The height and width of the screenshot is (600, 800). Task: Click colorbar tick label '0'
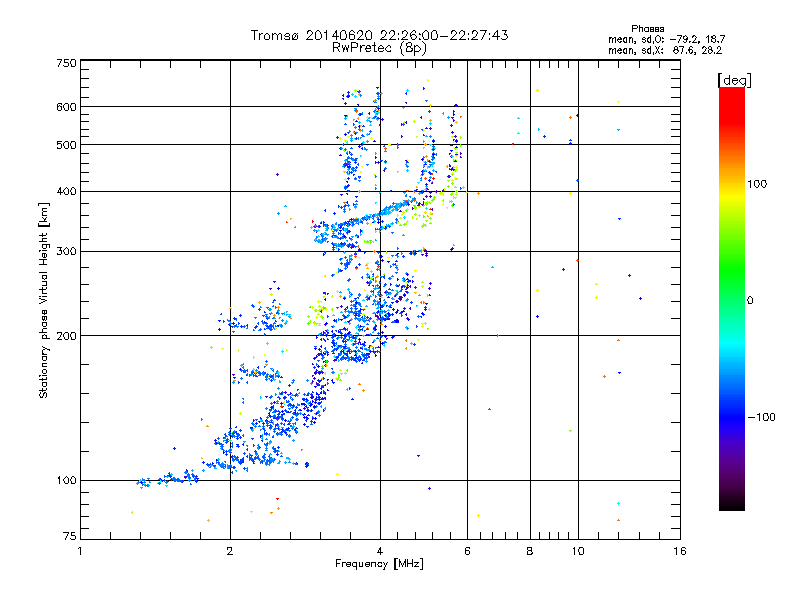[750, 300]
